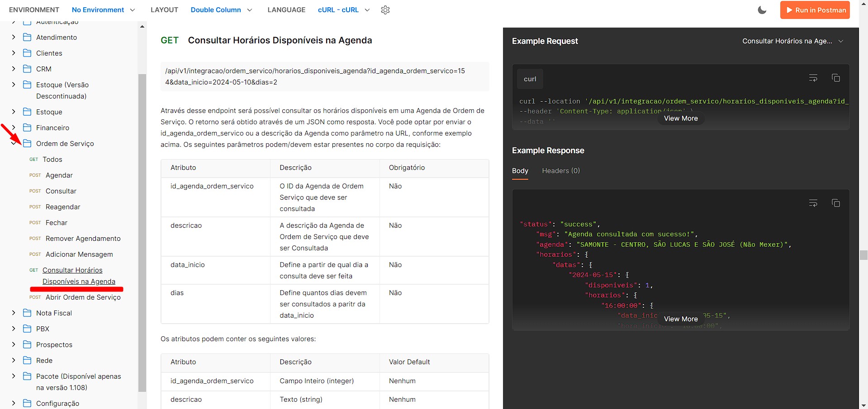Click the Clientes folder icon
Image resolution: width=868 pixels, height=409 pixels.
pyautogui.click(x=27, y=53)
